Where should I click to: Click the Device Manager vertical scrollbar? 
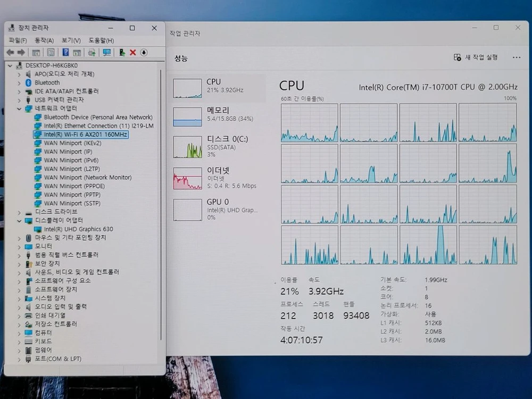pyautogui.click(x=161, y=205)
